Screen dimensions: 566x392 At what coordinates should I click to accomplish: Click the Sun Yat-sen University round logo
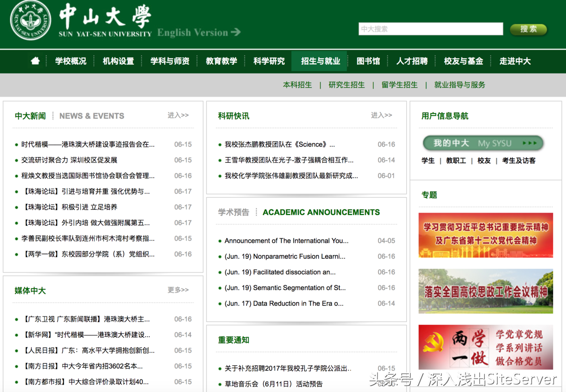[x=31, y=21]
